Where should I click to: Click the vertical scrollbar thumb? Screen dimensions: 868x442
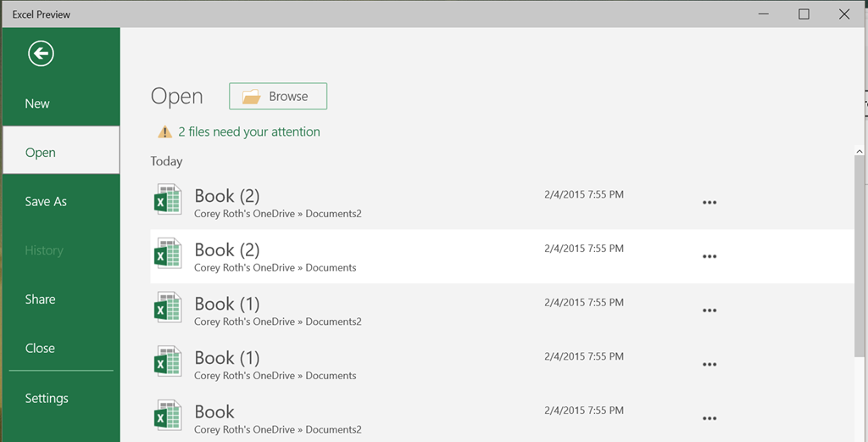click(x=860, y=256)
